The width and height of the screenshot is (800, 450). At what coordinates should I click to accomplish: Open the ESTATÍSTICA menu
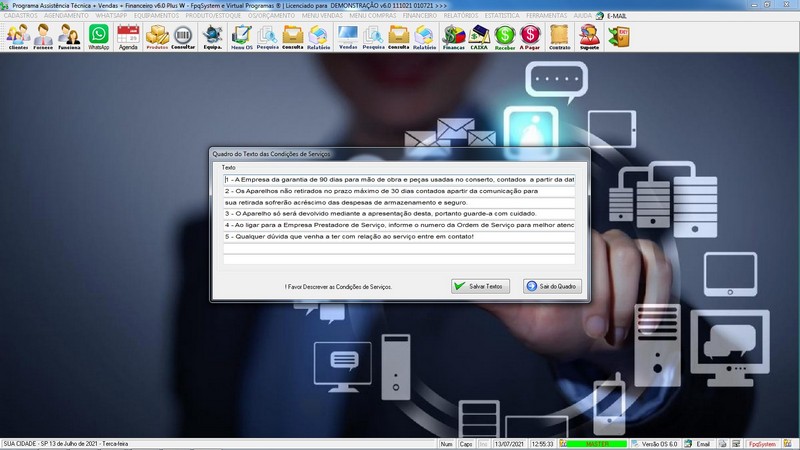502,16
